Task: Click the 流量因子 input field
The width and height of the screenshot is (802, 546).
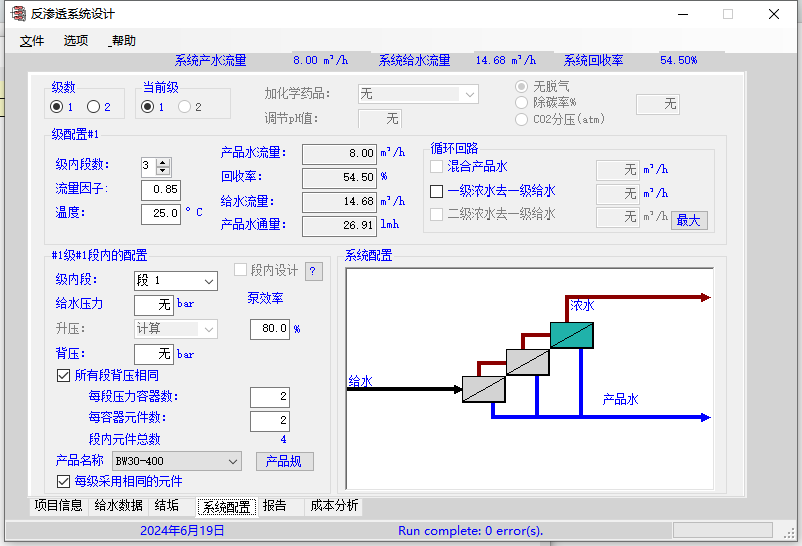Action: pyautogui.click(x=161, y=189)
